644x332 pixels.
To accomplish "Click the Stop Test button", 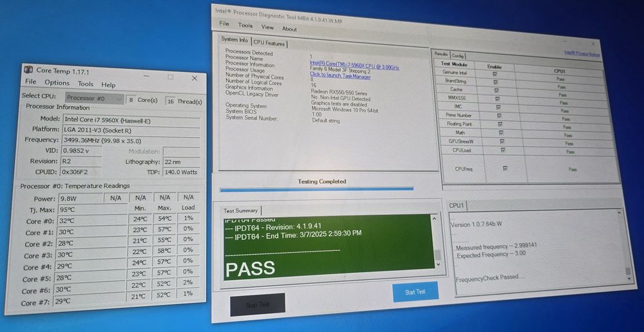I will 258,305.
